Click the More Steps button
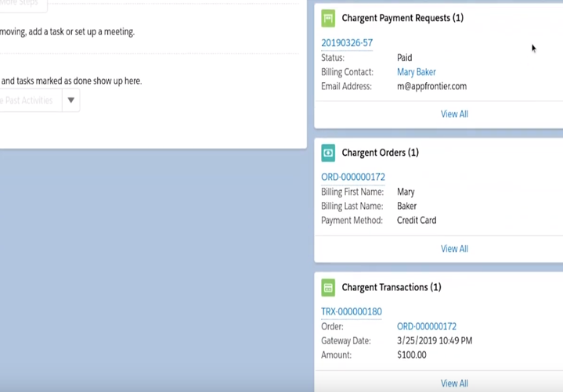Image resolution: width=563 pixels, height=392 pixels. point(23,5)
